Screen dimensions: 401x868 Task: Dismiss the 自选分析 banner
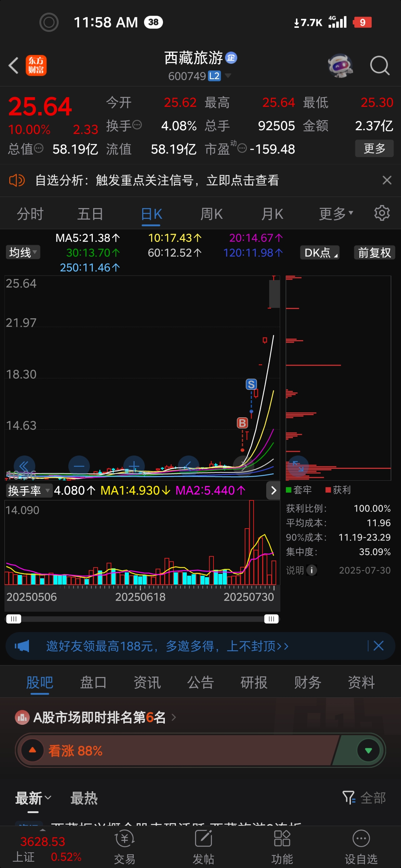(x=387, y=180)
